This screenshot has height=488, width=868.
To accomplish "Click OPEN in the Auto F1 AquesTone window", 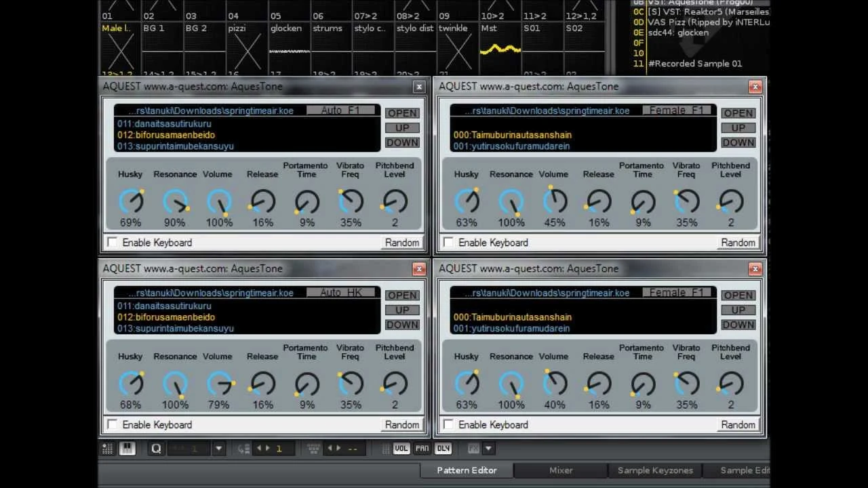I will coord(402,113).
